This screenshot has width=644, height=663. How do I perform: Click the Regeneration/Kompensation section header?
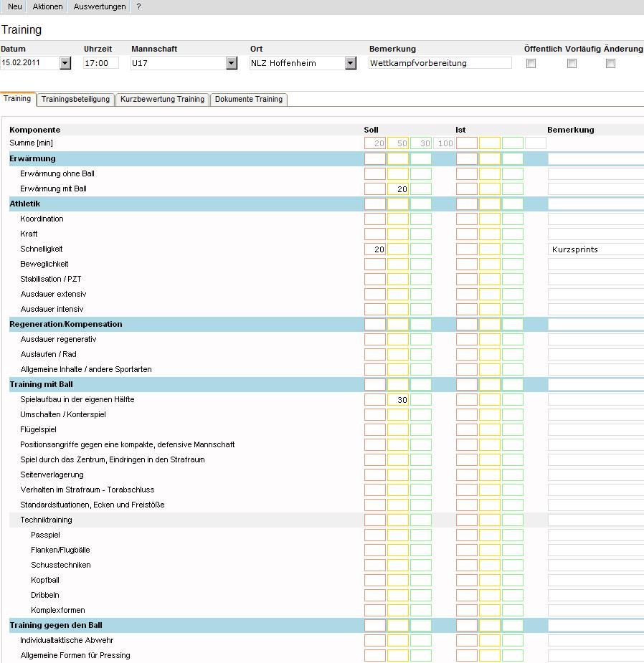pos(66,324)
